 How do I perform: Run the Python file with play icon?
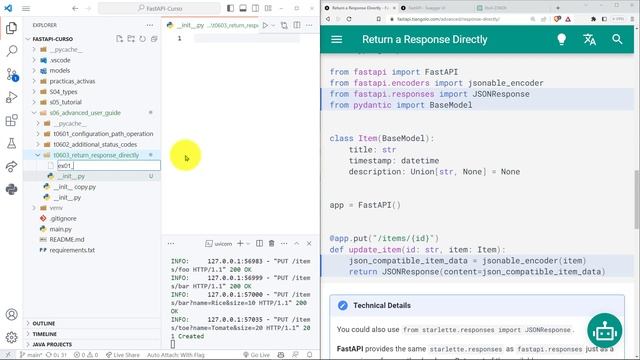tap(265, 25)
